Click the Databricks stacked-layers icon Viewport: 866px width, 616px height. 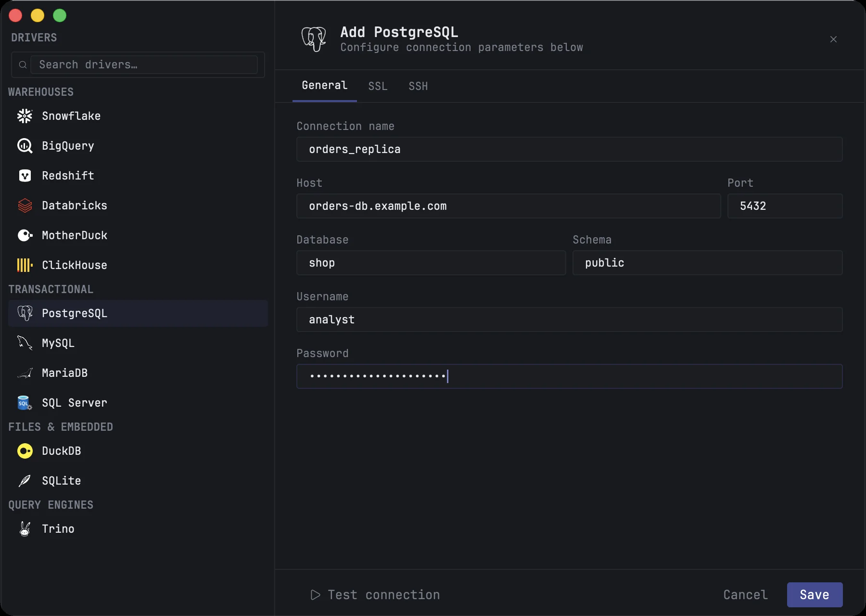point(25,205)
